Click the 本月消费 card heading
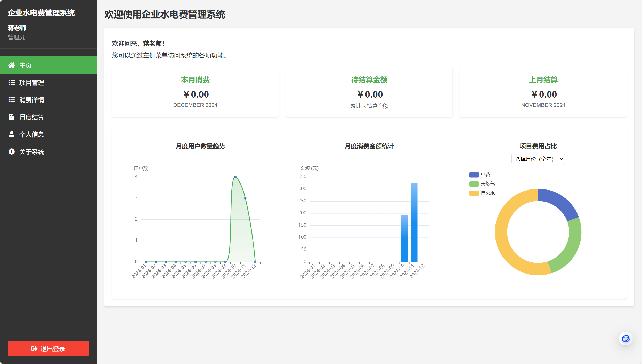 [x=195, y=80]
